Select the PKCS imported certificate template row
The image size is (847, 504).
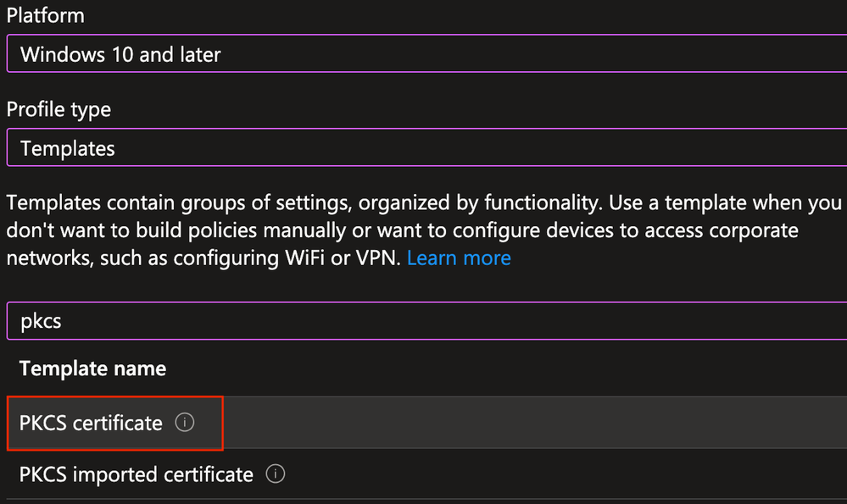click(426, 474)
